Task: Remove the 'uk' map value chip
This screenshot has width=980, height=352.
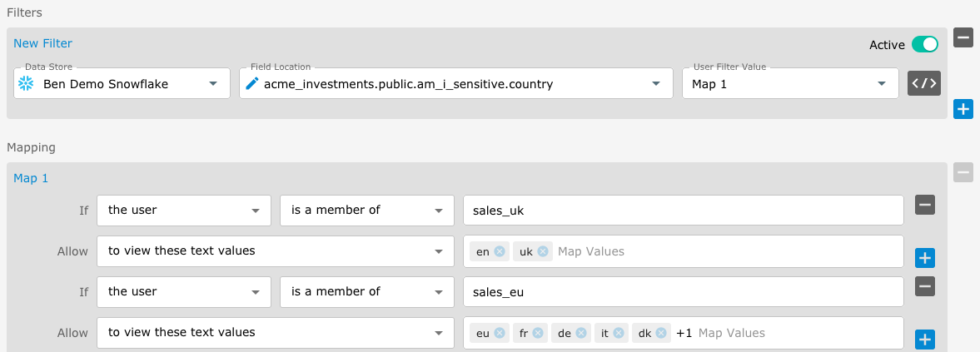Action: (543, 251)
